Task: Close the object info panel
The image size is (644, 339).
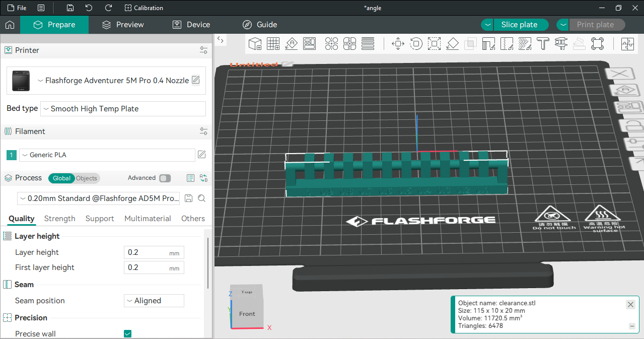Action: pos(630,305)
